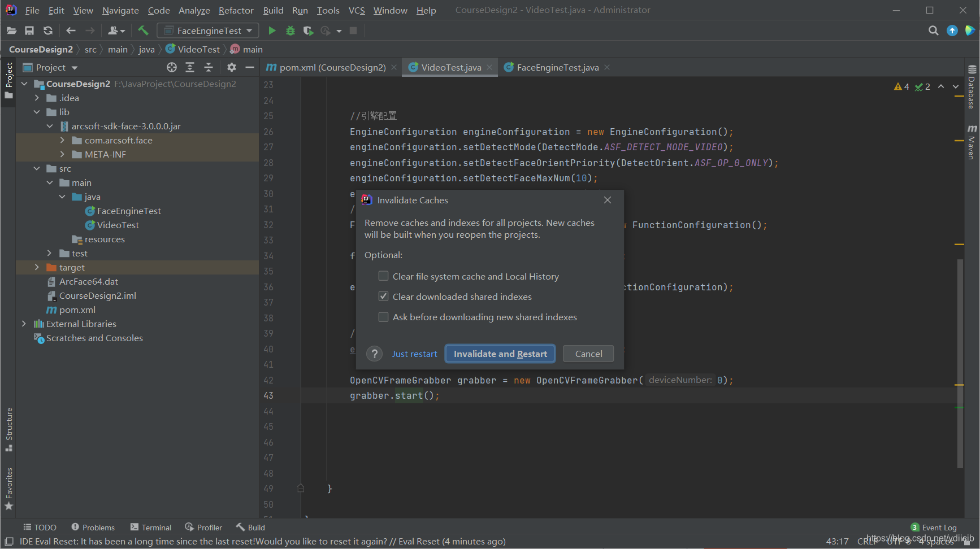Open the Problems tool window
Screen dimensions: 980x549
93,528
